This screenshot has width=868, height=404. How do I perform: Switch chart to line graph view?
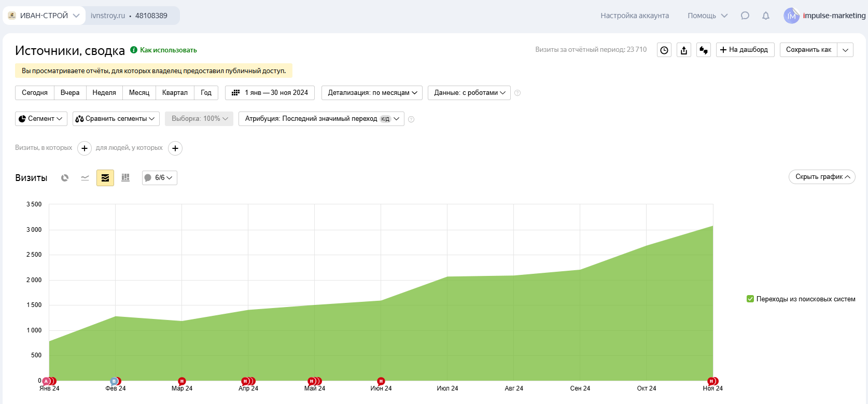pyautogui.click(x=85, y=178)
